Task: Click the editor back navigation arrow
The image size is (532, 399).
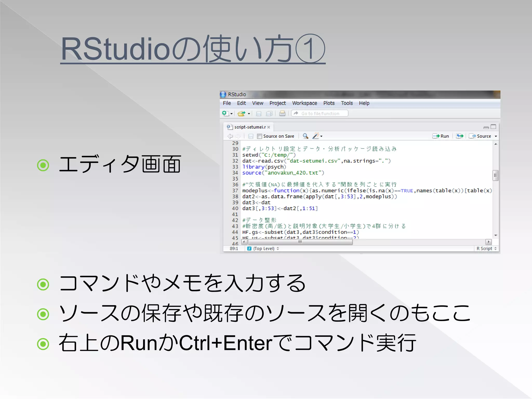Action: tap(230, 136)
